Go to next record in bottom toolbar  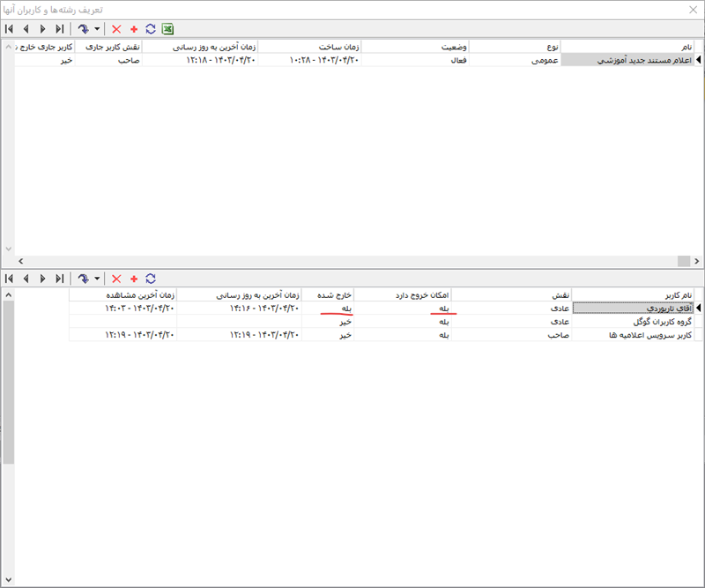click(x=42, y=278)
